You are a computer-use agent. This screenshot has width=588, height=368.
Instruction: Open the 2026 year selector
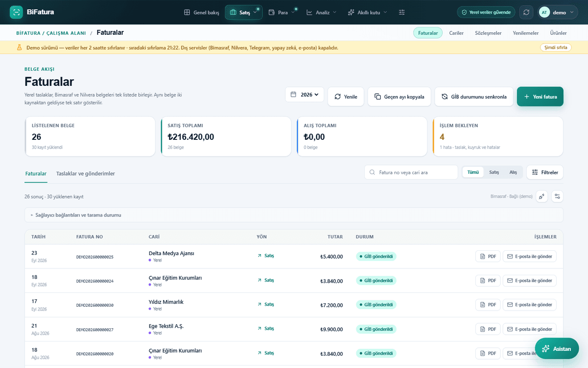[x=305, y=95]
